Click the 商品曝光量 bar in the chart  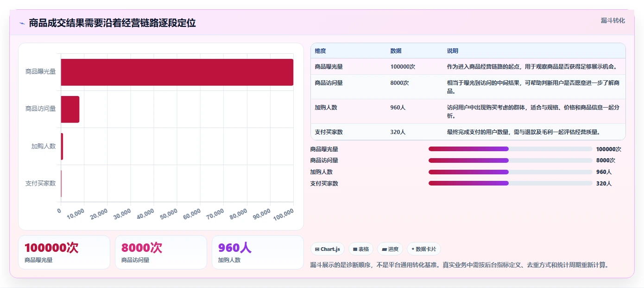pos(177,72)
